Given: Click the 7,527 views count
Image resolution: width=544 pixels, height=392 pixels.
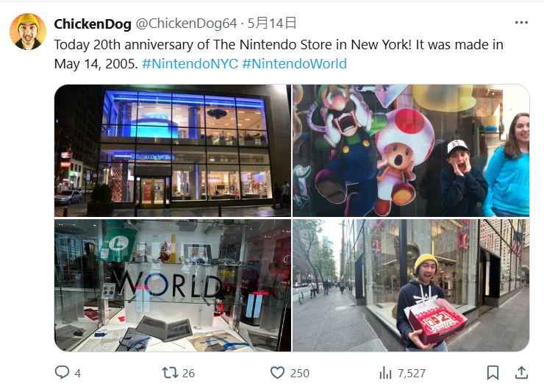Looking at the screenshot, I should pyautogui.click(x=412, y=374).
